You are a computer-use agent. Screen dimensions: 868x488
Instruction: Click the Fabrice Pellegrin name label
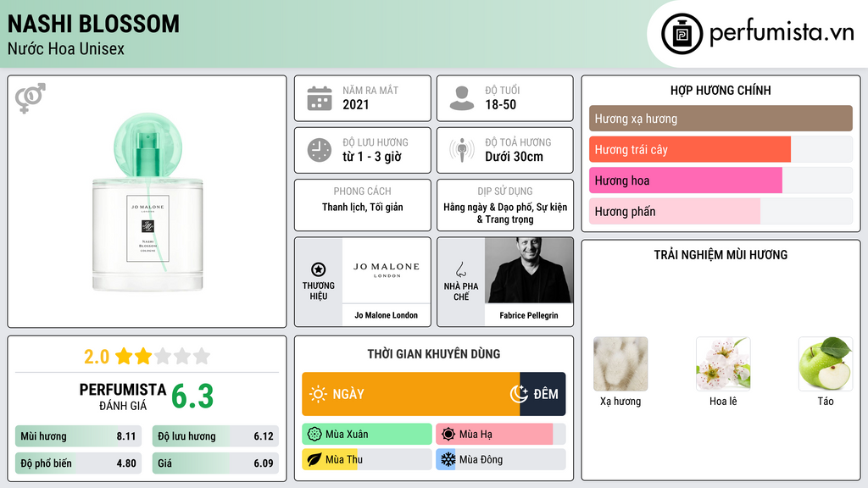(x=529, y=315)
